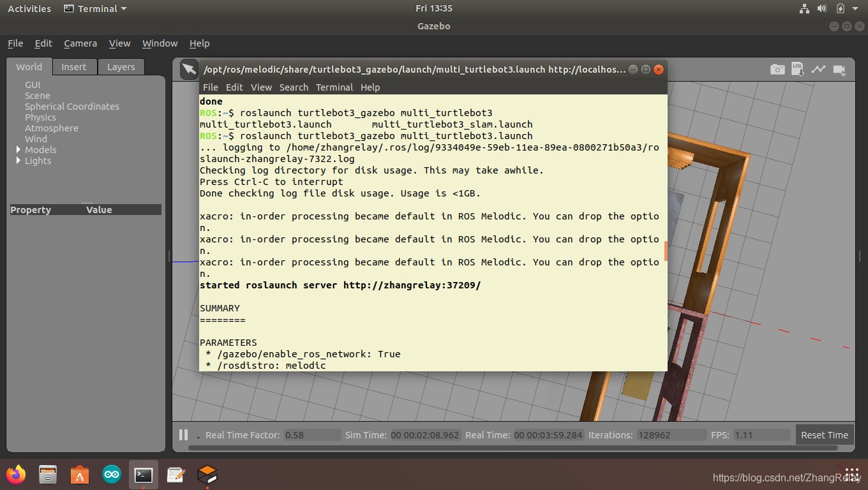The height and width of the screenshot is (490, 868).
Task: Click the Value column header
Action: point(99,210)
